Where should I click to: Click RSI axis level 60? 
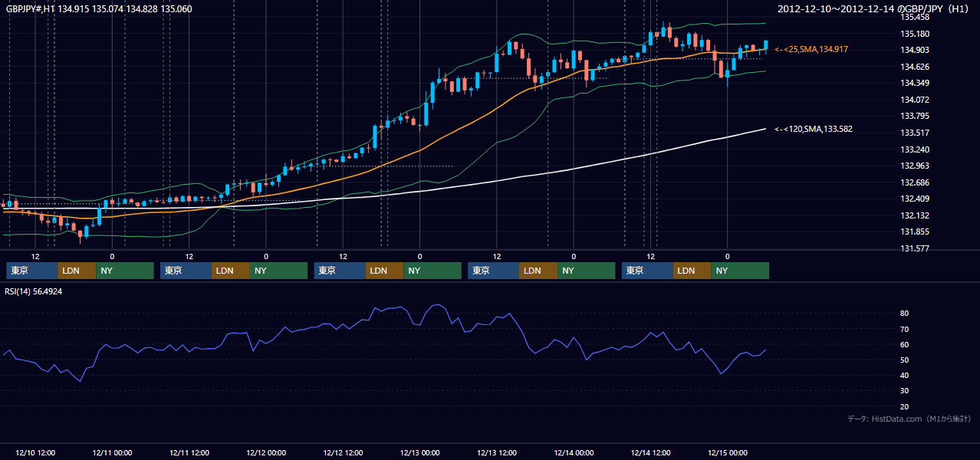coord(905,344)
